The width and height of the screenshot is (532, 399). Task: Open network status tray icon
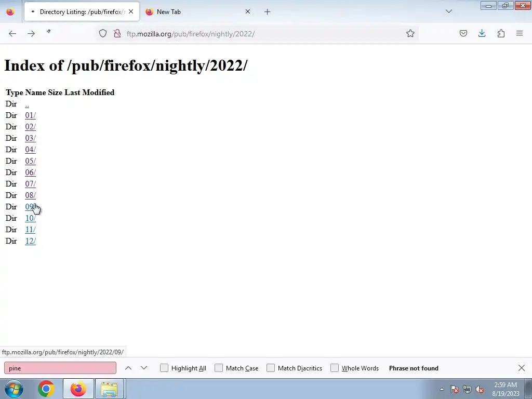467,389
